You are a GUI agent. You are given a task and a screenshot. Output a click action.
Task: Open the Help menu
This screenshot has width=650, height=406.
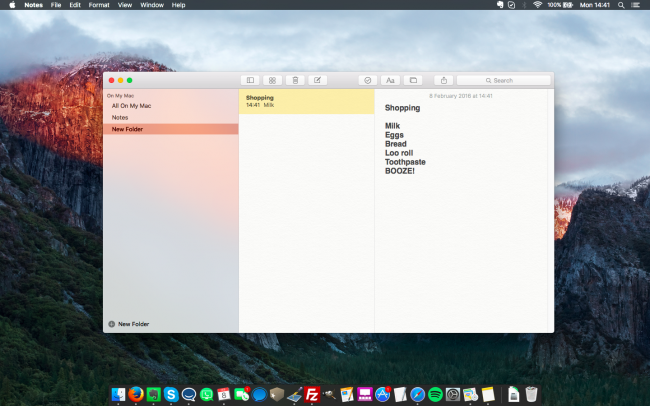(179, 5)
